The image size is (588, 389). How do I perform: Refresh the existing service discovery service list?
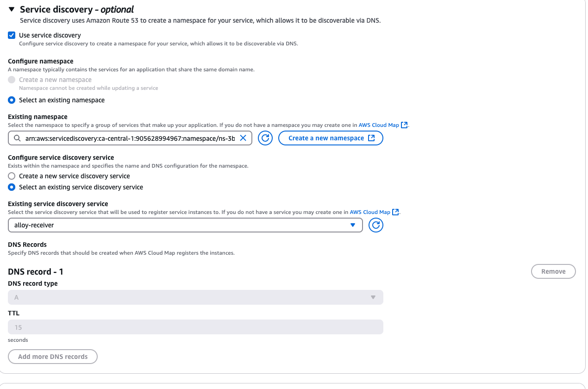pyautogui.click(x=375, y=225)
